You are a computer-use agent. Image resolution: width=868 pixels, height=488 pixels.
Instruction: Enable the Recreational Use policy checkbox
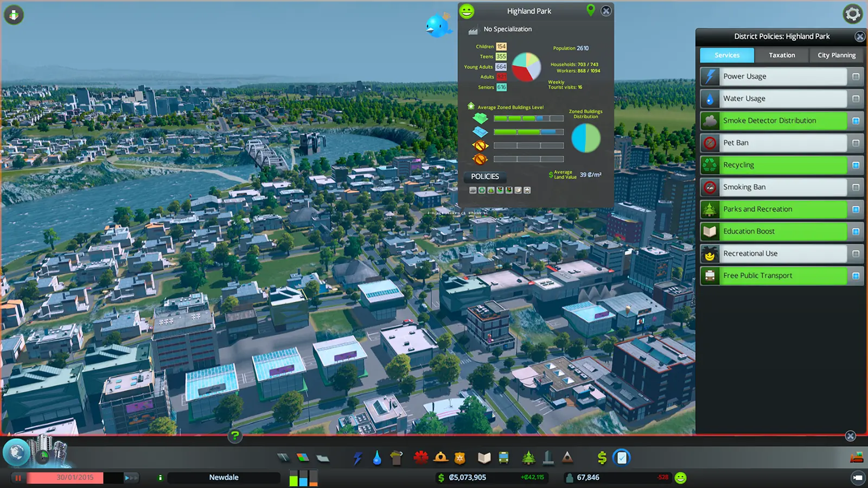coord(856,253)
